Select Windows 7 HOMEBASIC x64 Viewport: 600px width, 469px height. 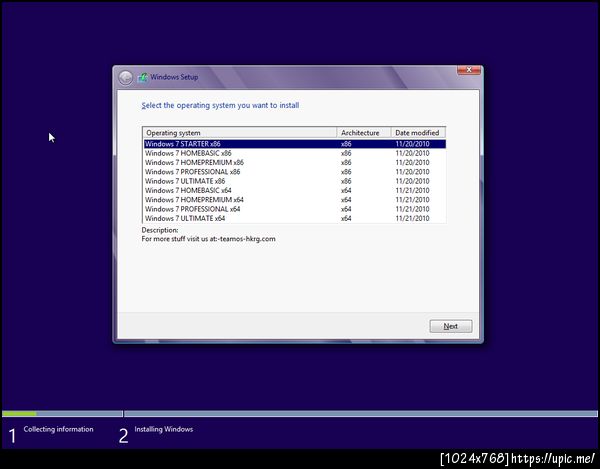point(295,191)
